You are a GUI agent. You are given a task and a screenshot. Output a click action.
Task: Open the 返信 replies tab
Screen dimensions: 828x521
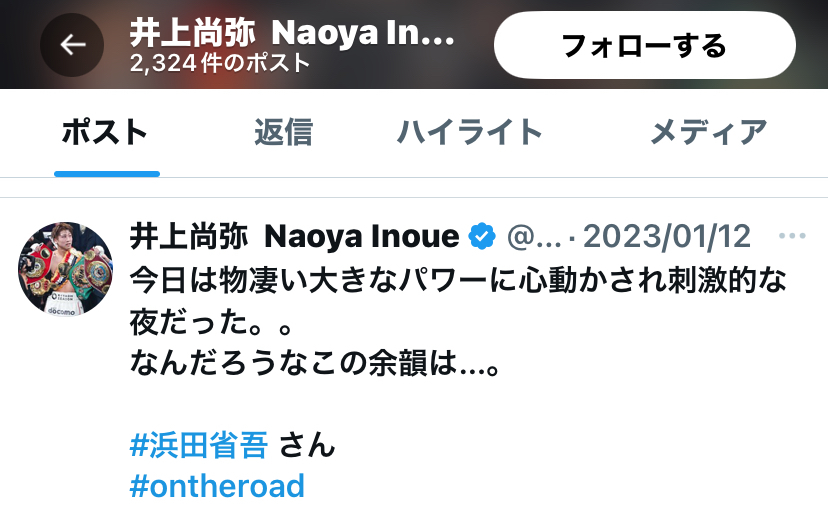[284, 132]
